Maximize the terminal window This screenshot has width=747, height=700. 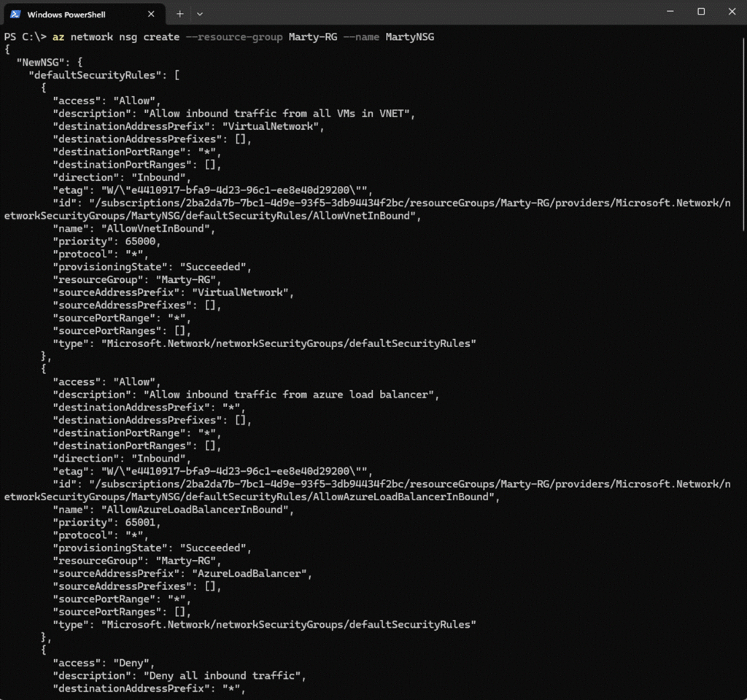(x=701, y=11)
